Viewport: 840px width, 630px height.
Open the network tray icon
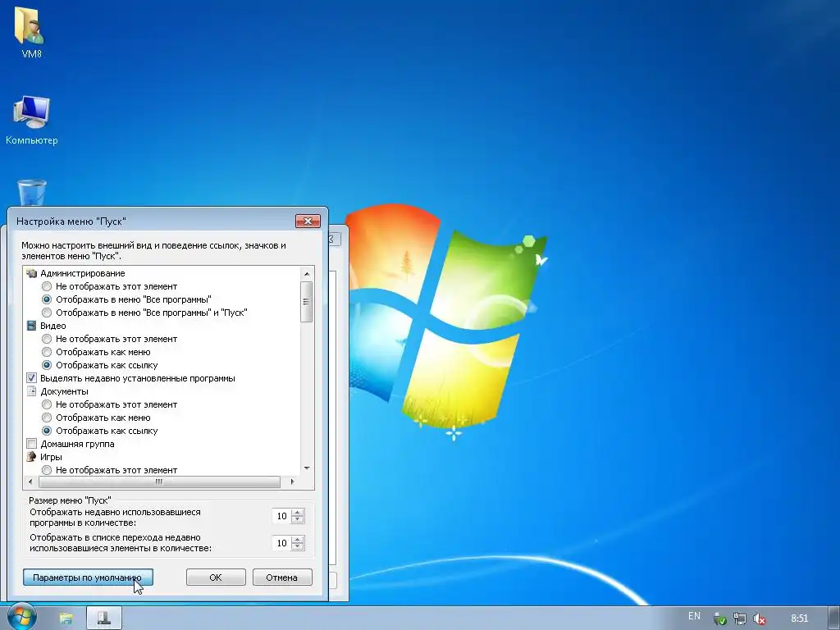740,619
